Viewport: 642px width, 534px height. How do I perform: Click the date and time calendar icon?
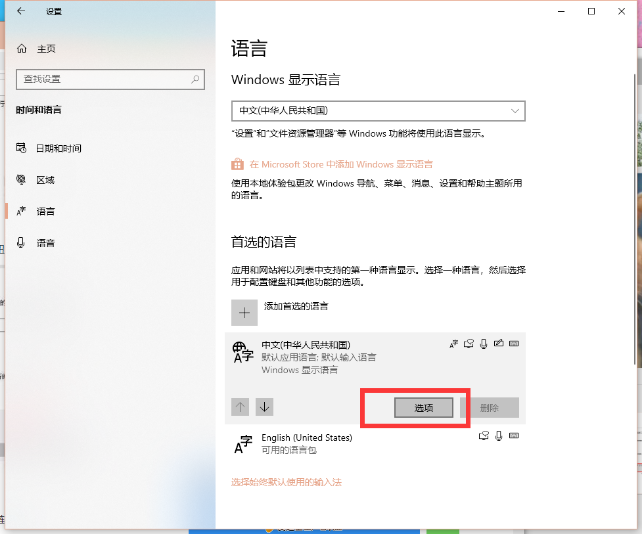pos(21,148)
